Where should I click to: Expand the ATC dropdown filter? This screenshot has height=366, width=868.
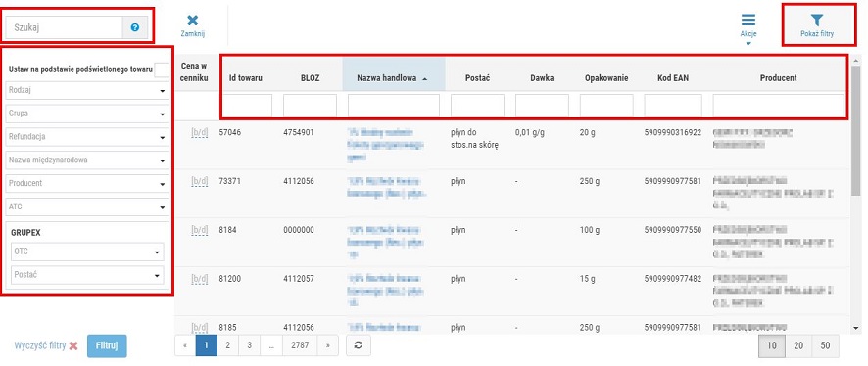coord(87,206)
